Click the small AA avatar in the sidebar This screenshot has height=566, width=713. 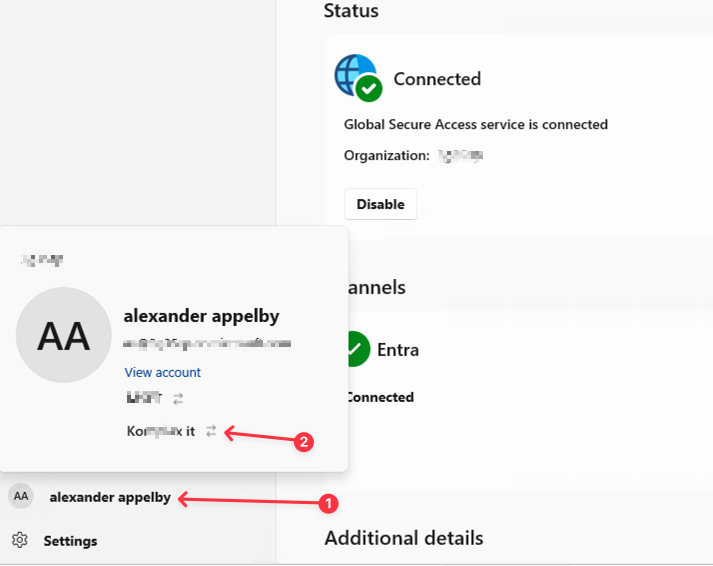click(20, 496)
